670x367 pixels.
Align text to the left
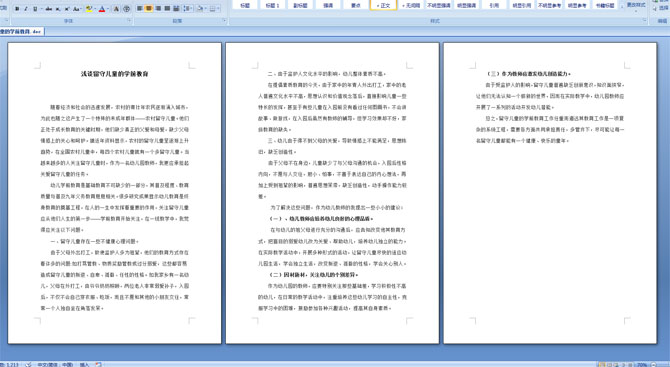click(140, 9)
